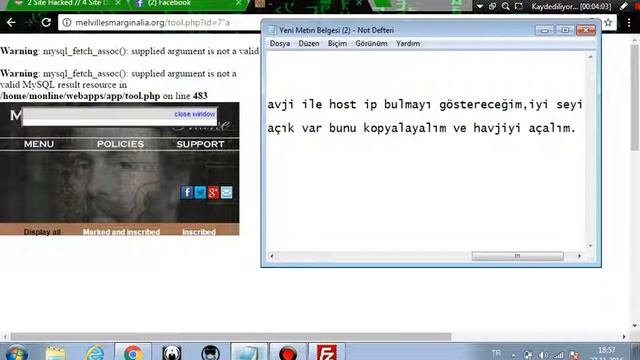Open Biçim menu in Not Defteri

pyautogui.click(x=337, y=43)
